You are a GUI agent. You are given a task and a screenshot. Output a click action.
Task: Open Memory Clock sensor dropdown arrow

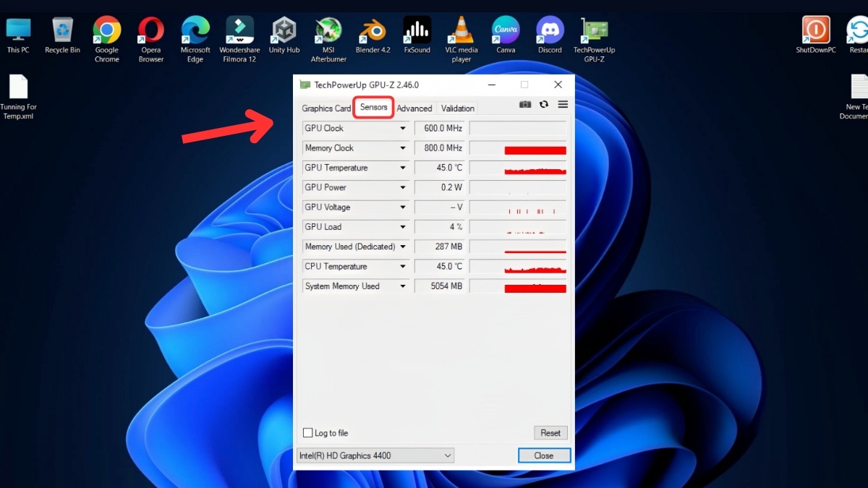tap(403, 148)
